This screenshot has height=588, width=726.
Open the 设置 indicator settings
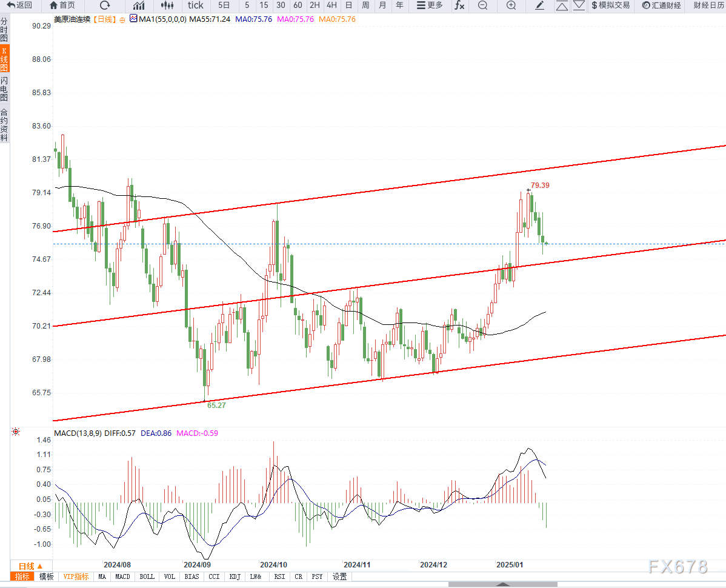339,576
